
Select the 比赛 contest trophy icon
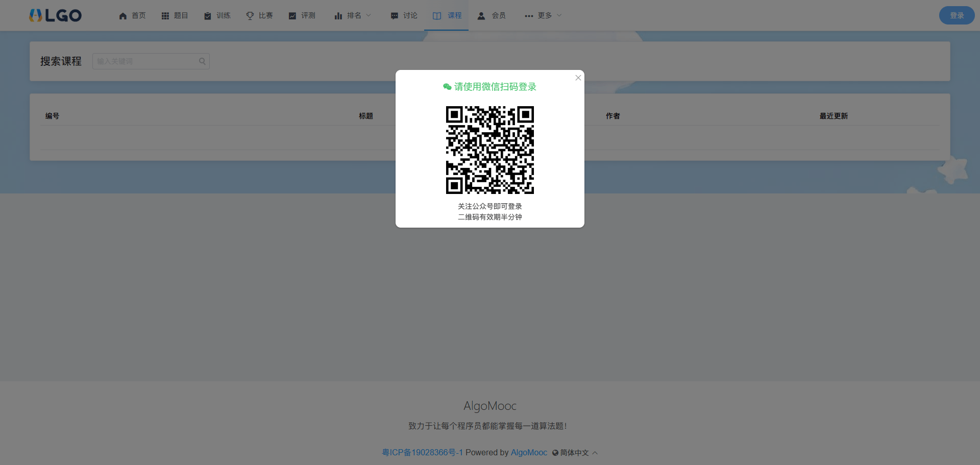pyautogui.click(x=249, y=15)
